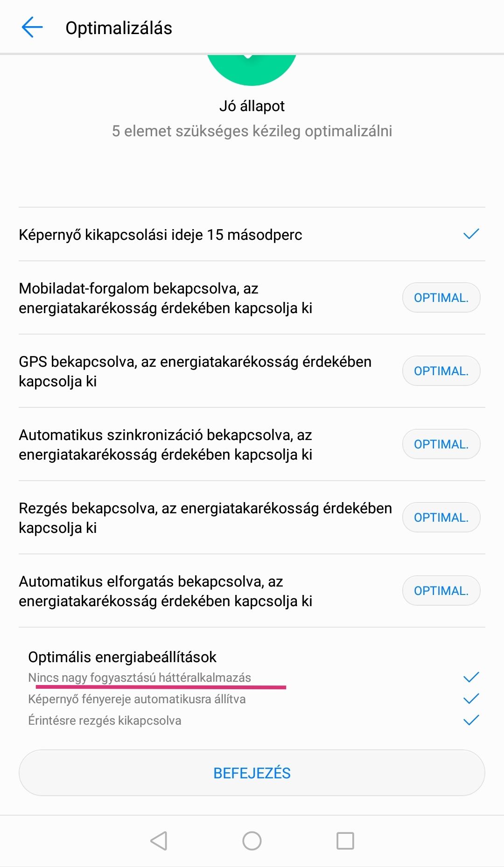This screenshot has width=504, height=867.
Task: Tap the green status circle icon
Action: tap(252, 70)
